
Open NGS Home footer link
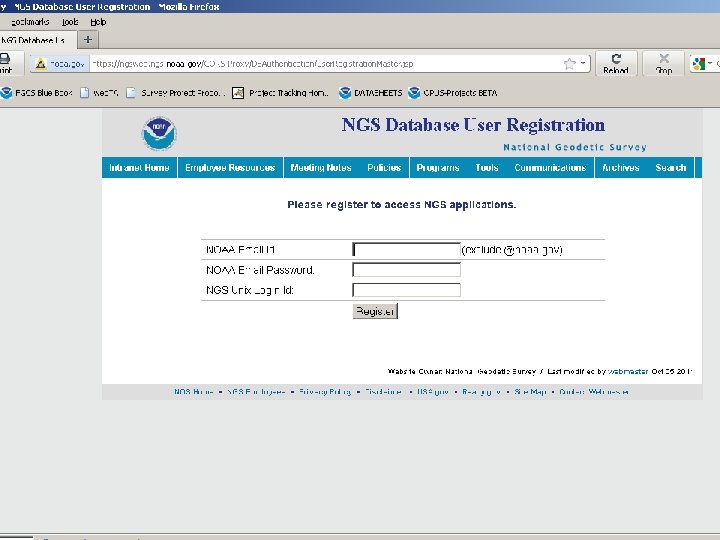pos(194,392)
